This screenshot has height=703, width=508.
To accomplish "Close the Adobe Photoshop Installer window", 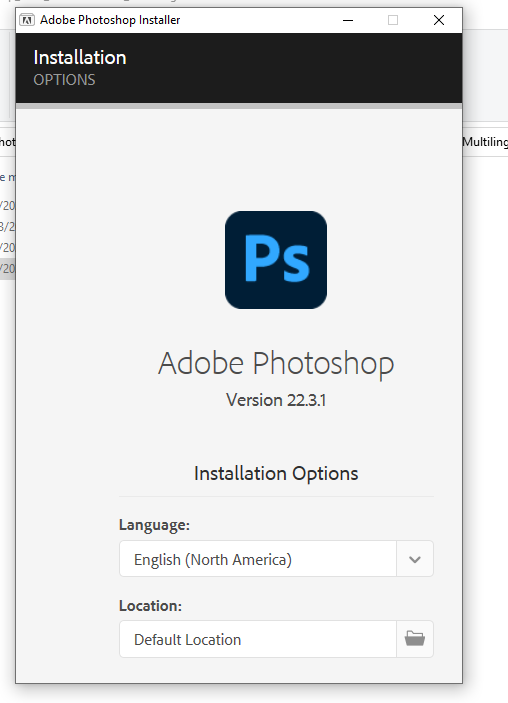I will click(x=439, y=20).
